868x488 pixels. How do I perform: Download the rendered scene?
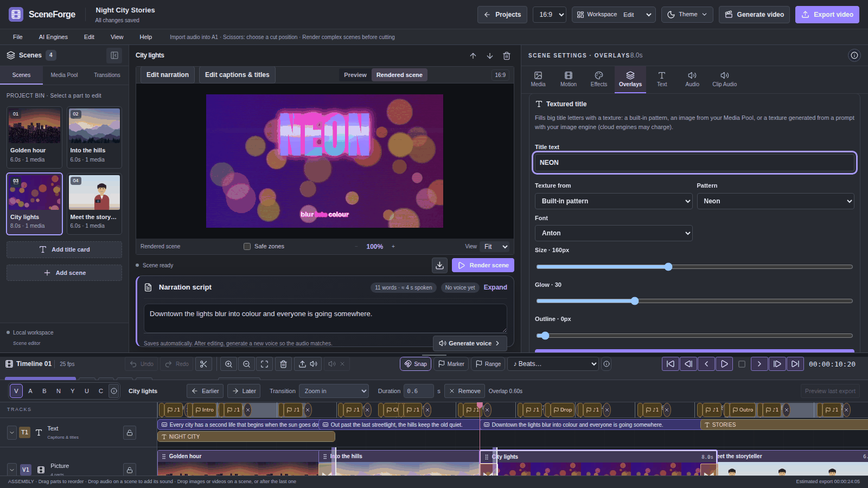pos(439,265)
